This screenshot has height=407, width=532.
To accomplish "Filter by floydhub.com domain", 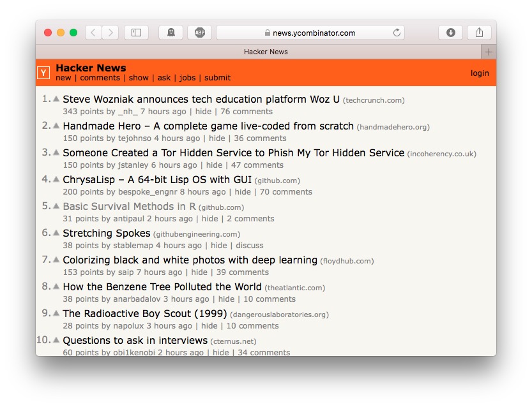I will click(347, 261).
